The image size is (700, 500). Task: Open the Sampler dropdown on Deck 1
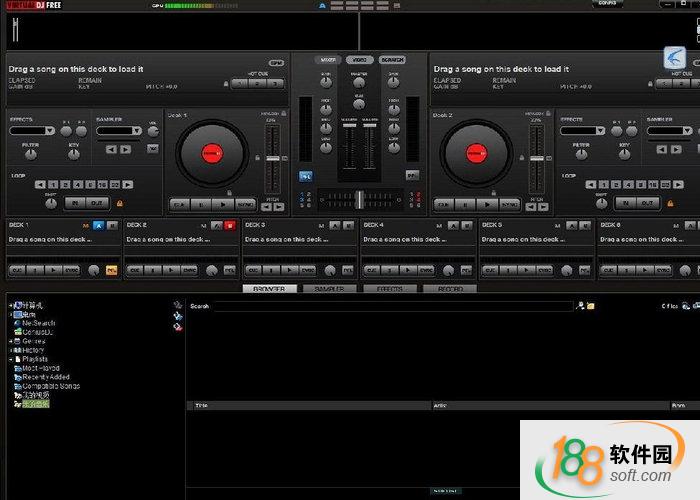[119, 131]
